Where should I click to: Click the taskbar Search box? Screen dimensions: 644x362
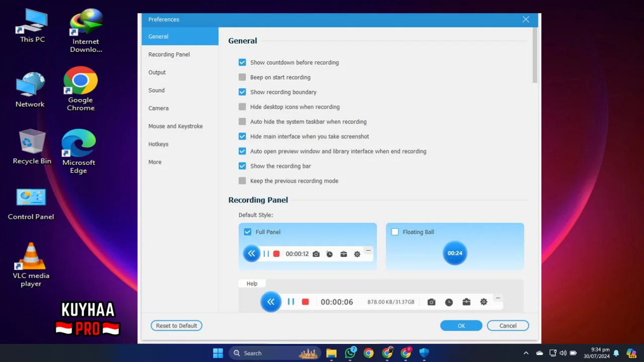pos(275,353)
